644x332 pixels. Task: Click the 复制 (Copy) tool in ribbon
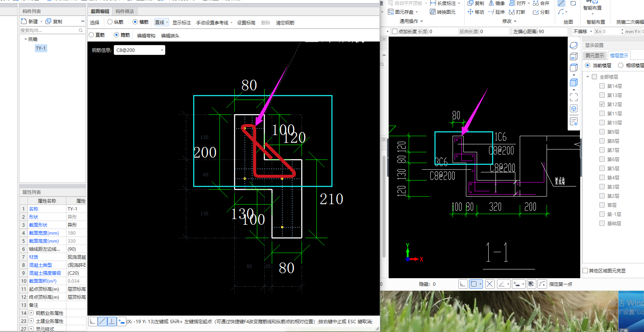pyautogui.click(x=476, y=3)
